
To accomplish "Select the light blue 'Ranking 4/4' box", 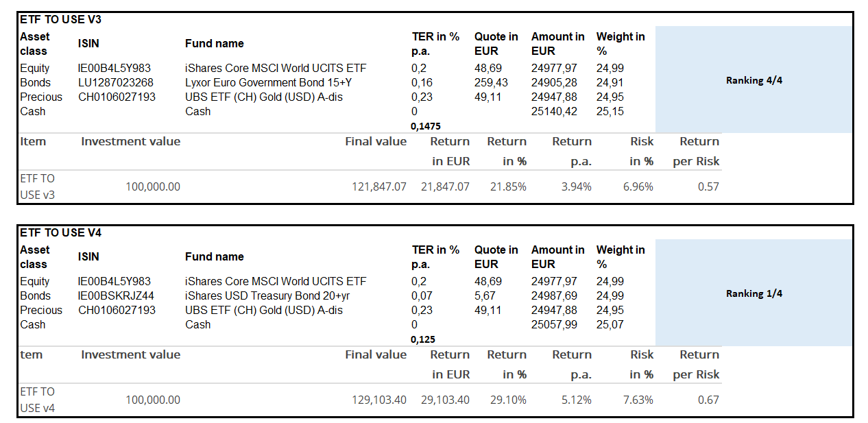I will [754, 80].
